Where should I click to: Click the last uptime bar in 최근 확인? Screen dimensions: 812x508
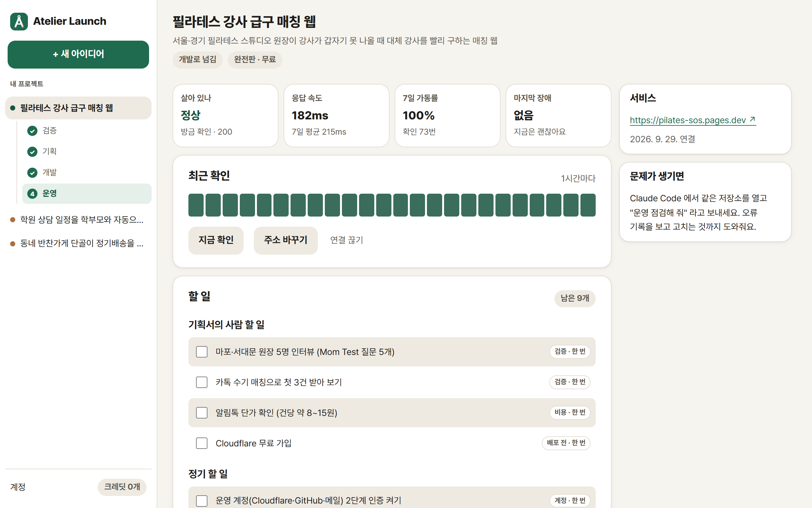pos(588,205)
